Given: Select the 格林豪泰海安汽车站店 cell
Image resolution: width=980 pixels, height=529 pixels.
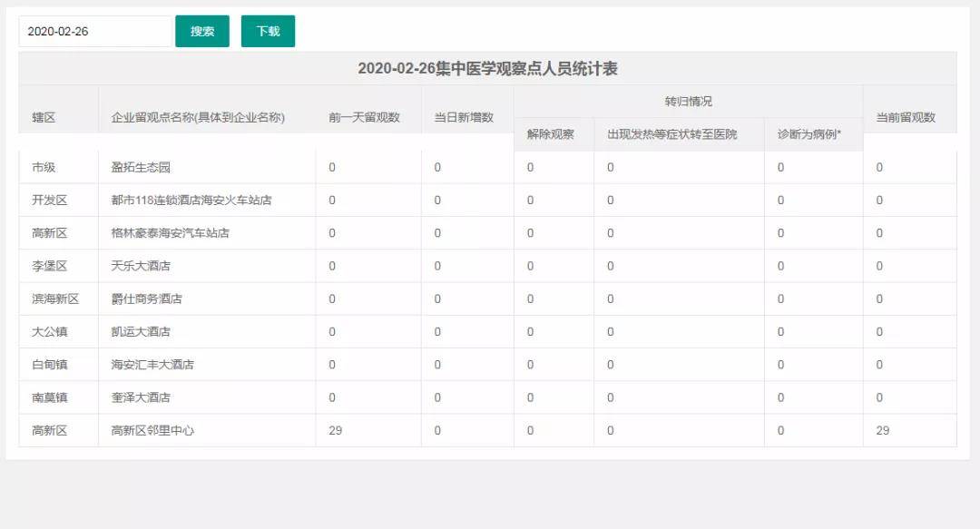Looking at the screenshot, I should [170, 233].
